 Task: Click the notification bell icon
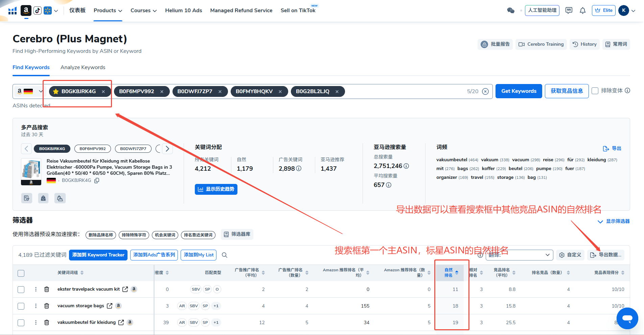point(582,11)
